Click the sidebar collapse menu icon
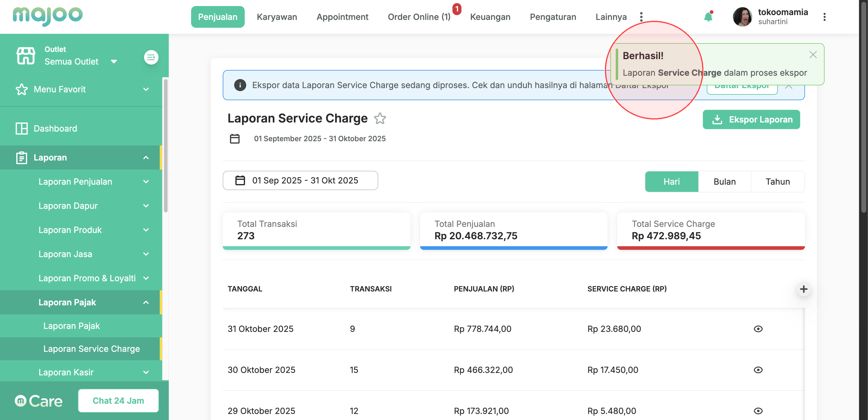This screenshot has width=868, height=420. (x=151, y=57)
